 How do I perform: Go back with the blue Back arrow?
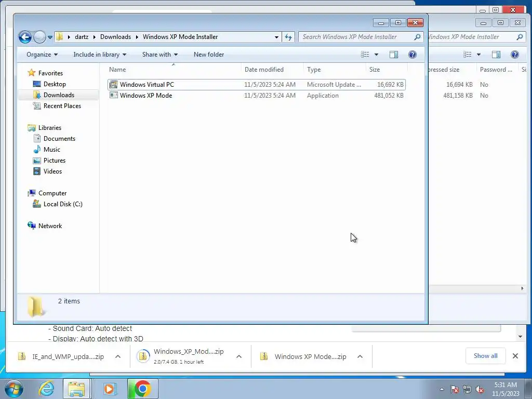25,37
